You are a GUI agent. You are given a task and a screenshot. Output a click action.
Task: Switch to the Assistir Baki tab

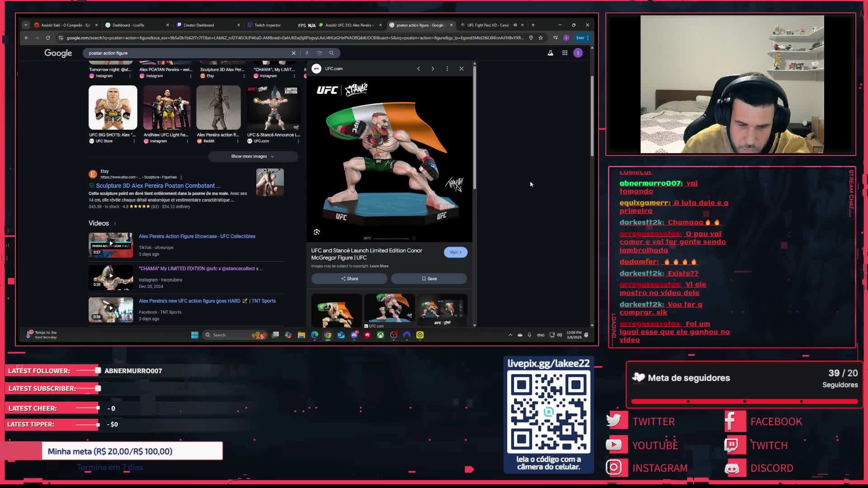(66, 25)
